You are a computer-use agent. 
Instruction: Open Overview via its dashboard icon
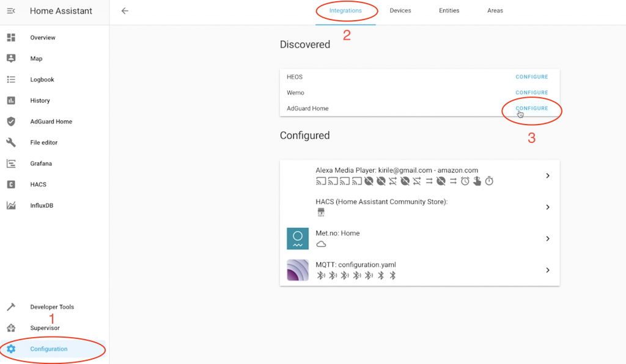pyautogui.click(x=11, y=37)
